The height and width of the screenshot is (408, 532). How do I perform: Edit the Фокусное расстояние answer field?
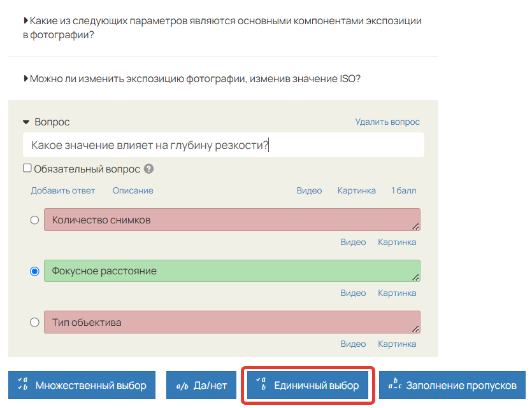[x=232, y=271]
